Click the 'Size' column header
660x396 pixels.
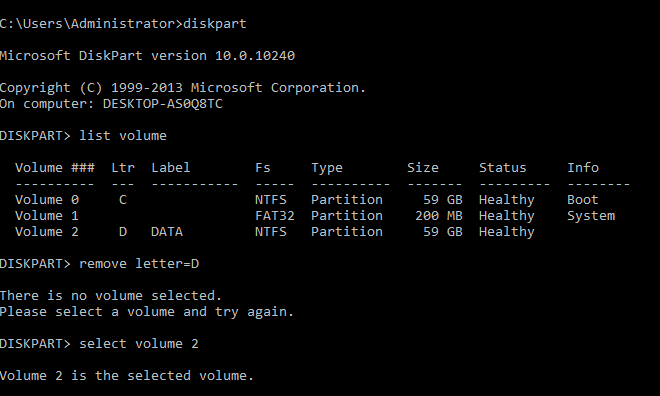click(x=423, y=167)
